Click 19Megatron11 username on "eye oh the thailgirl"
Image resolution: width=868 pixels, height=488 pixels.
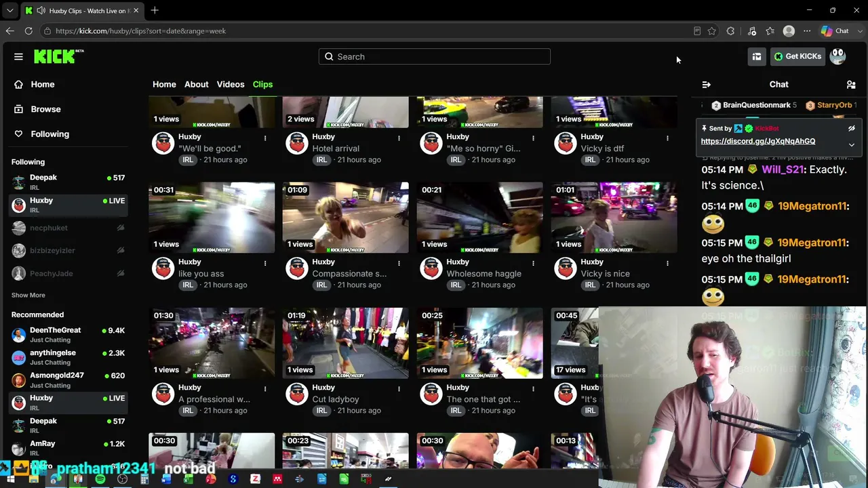point(812,243)
